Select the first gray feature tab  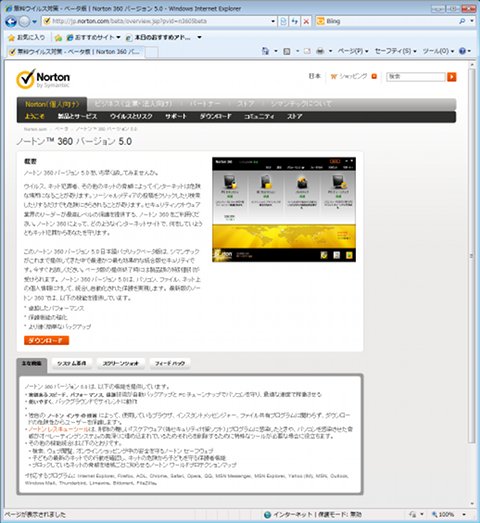pyautogui.click(x=32, y=364)
